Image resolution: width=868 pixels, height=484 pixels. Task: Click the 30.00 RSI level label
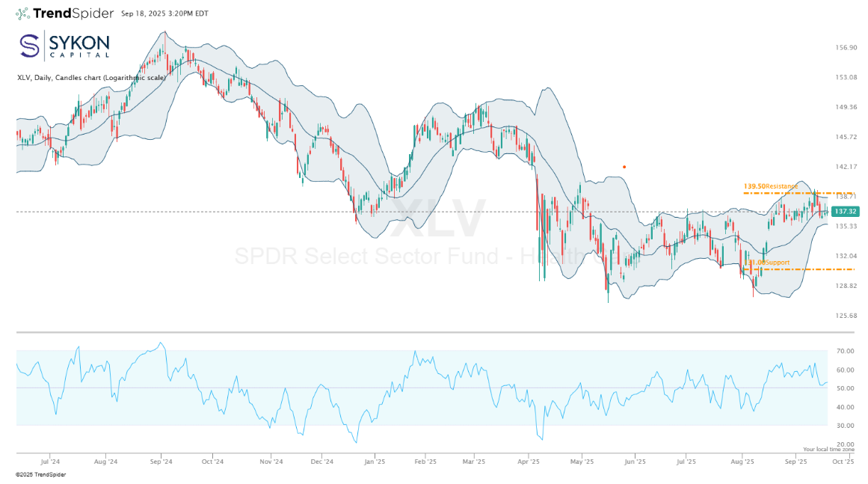pyautogui.click(x=846, y=426)
